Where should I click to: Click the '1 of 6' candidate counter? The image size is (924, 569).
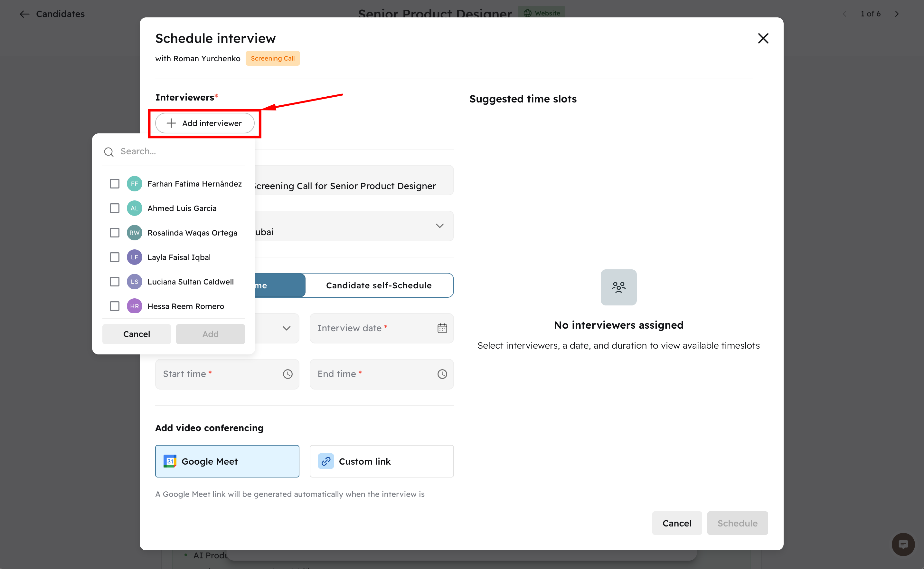pyautogui.click(x=871, y=14)
